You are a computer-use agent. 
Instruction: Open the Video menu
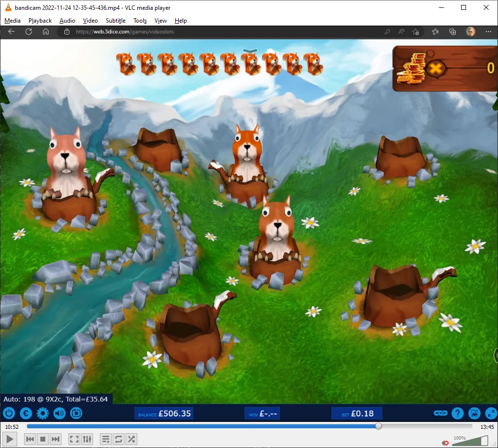pos(90,21)
